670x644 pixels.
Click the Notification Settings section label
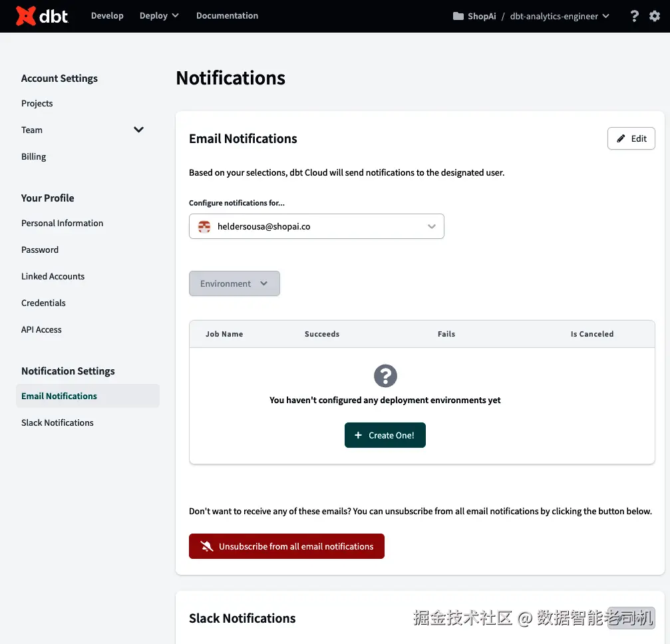tap(68, 371)
